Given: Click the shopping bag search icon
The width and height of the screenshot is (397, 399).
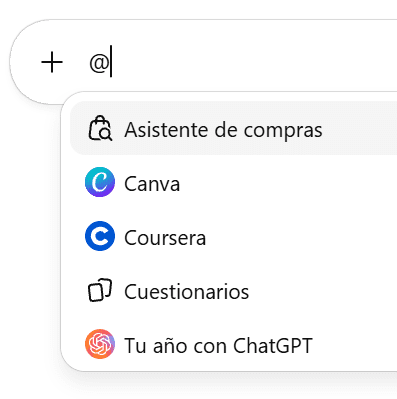Looking at the screenshot, I should point(100,128).
